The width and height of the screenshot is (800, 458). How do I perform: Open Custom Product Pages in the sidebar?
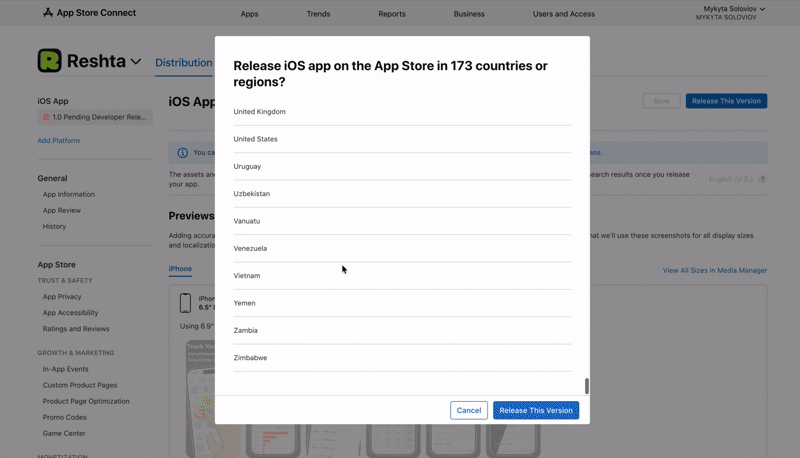point(80,385)
